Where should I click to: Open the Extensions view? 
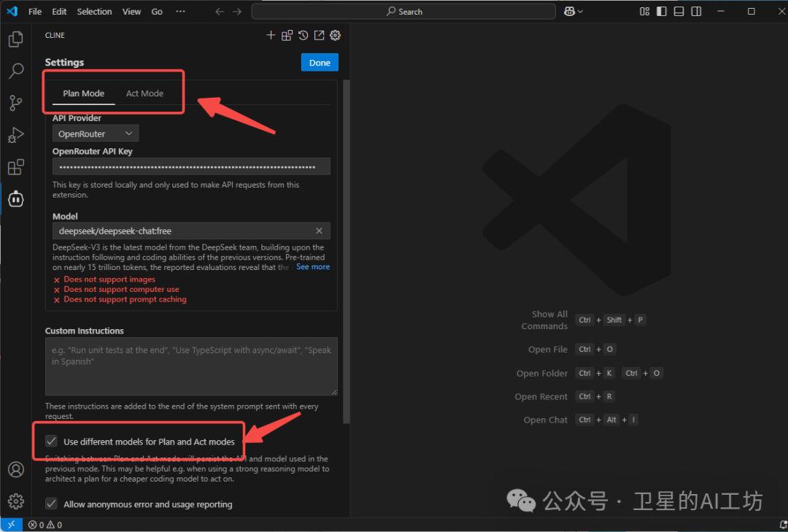[15, 166]
